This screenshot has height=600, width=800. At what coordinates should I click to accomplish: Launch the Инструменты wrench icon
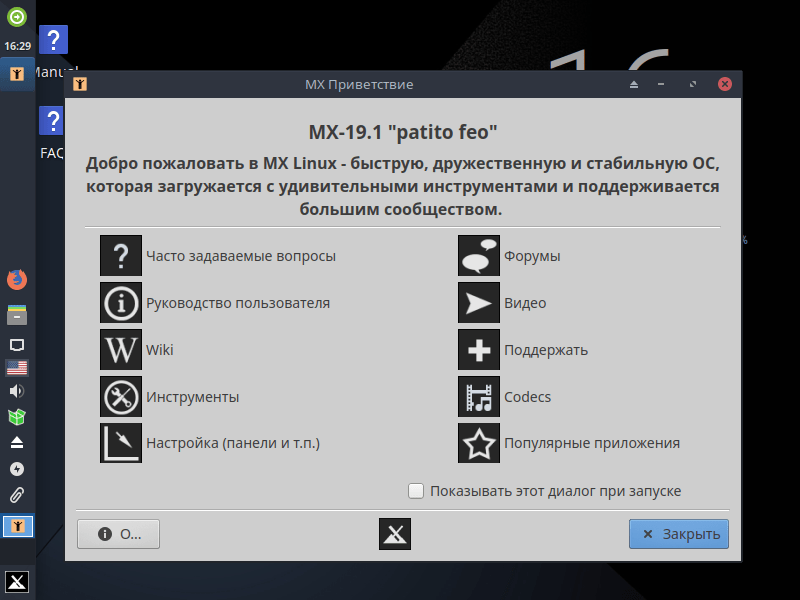pos(121,396)
